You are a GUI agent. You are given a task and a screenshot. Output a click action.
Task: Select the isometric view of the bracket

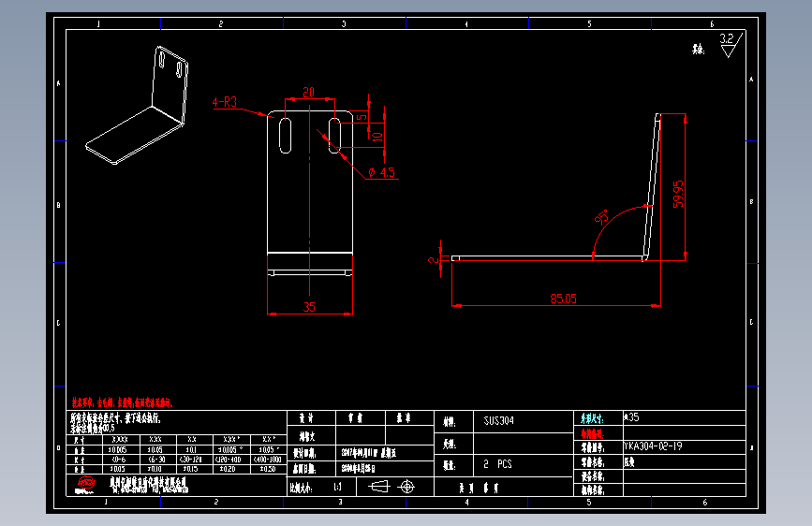pyautogui.click(x=137, y=105)
